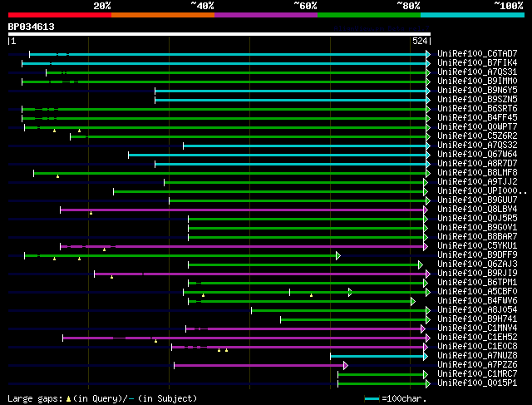The height and width of the screenshot is (405, 532).
Task: Select the UniRef100_B9SZN5 label
Action: pyautogui.click(x=477, y=100)
